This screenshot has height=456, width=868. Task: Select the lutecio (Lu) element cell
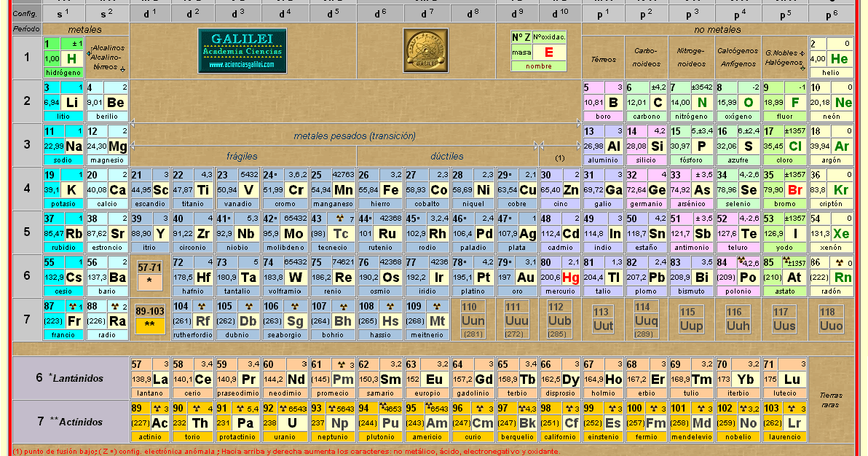point(784,379)
